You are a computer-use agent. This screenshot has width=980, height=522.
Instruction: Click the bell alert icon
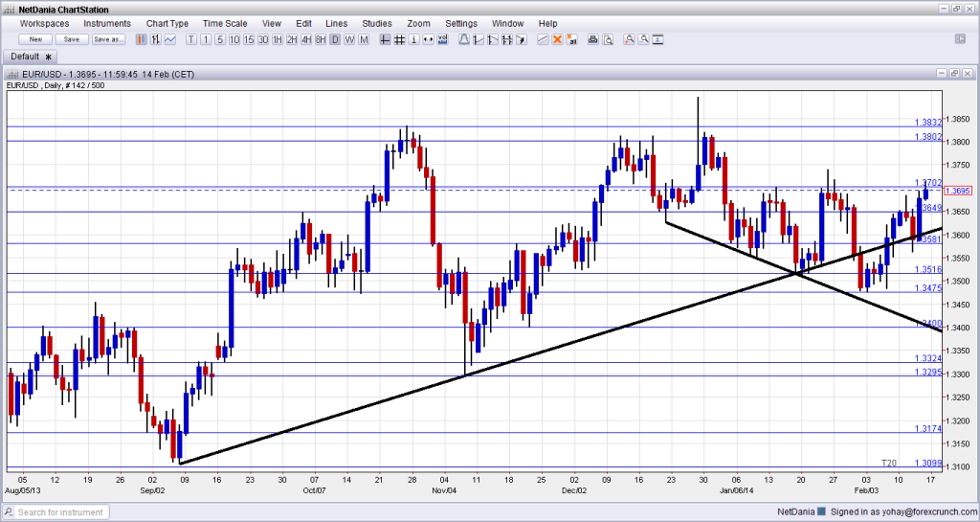click(464, 39)
